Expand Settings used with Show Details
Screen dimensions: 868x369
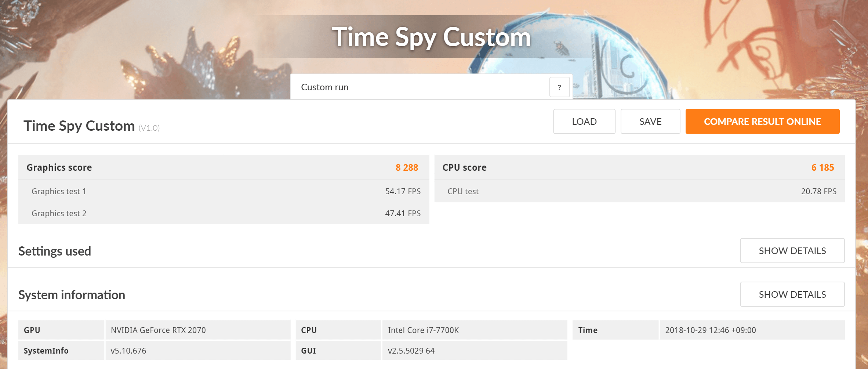click(792, 251)
